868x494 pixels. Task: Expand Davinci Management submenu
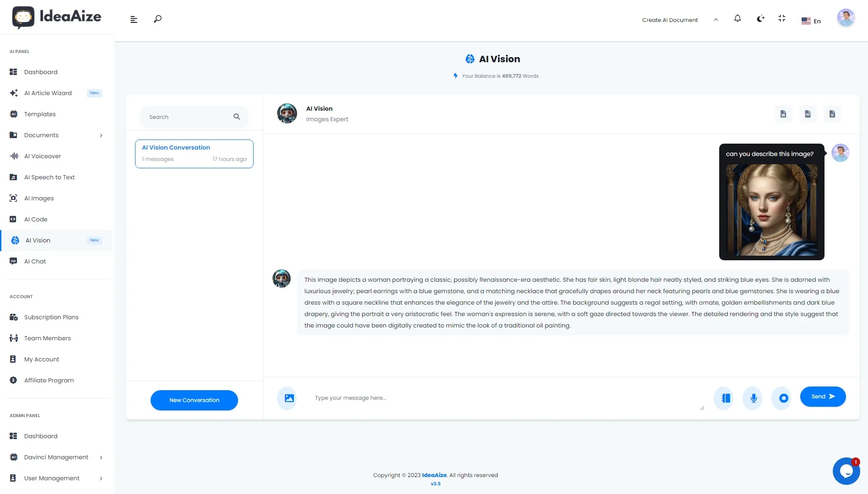click(x=101, y=457)
